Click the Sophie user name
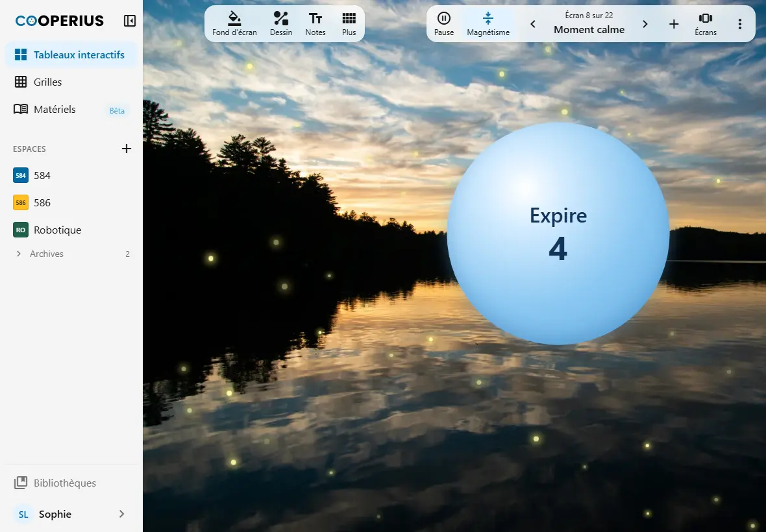The height and width of the screenshot is (532, 766). (55, 514)
